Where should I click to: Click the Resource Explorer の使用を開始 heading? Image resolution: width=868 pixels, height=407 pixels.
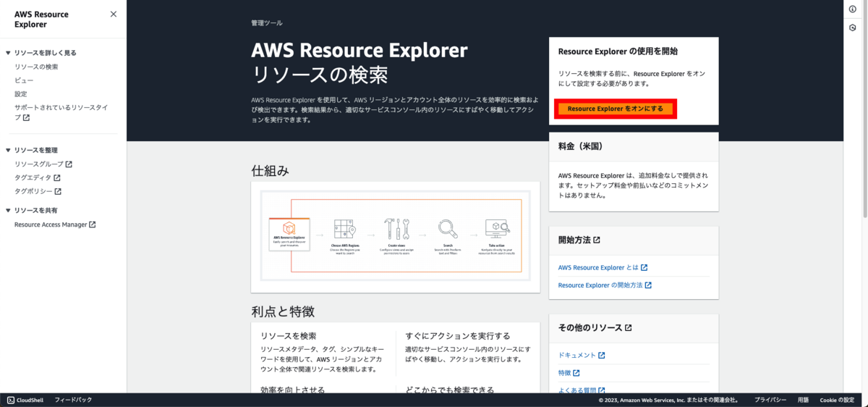click(x=618, y=51)
